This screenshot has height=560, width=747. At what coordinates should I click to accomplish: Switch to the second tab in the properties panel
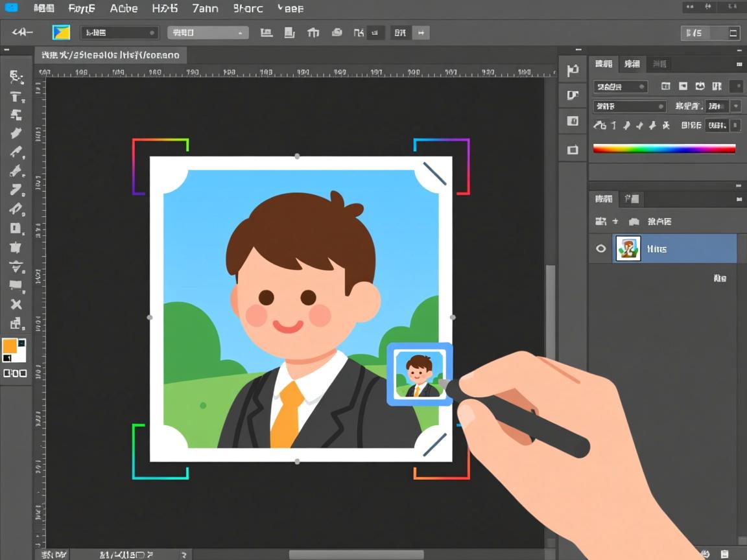click(x=632, y=64)
